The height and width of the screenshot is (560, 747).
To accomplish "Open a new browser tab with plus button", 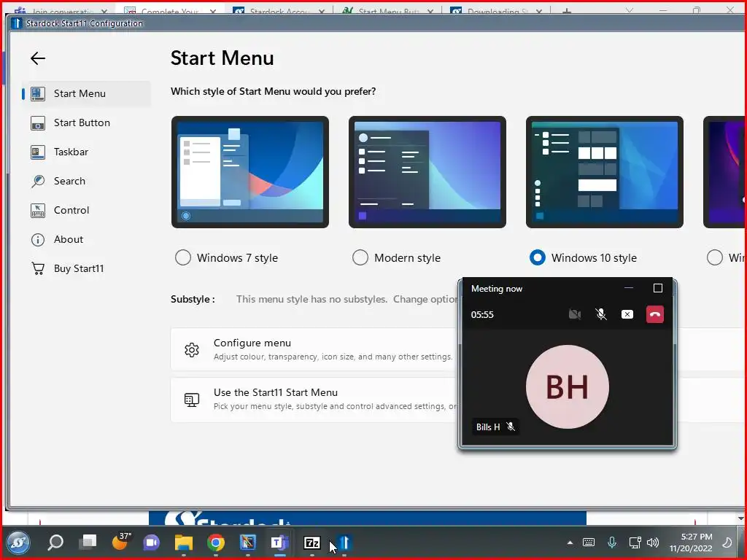I will click(566, 10).
